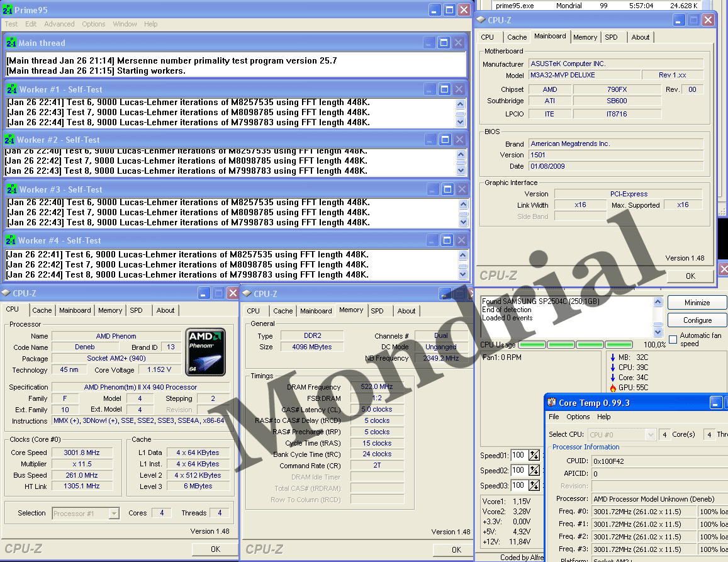Click the Prime95 app icon in the title bar
Screen dimensions: 728x562
(x=8, y=9)
